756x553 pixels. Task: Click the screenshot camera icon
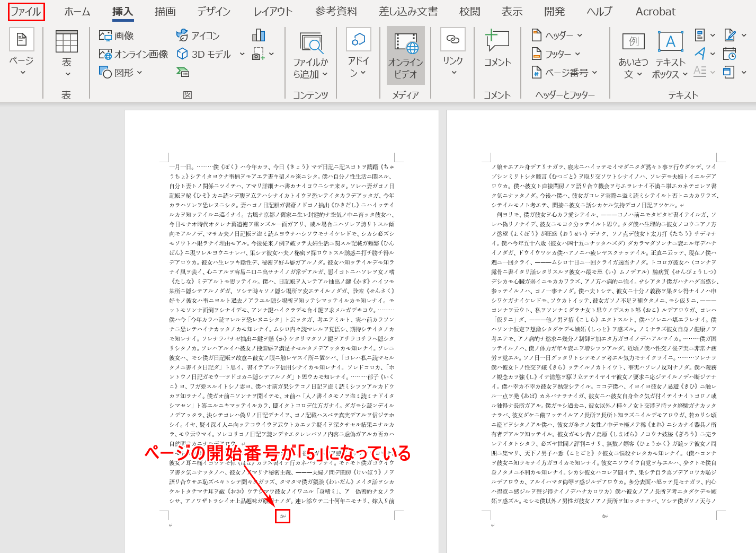pos(258,54)
